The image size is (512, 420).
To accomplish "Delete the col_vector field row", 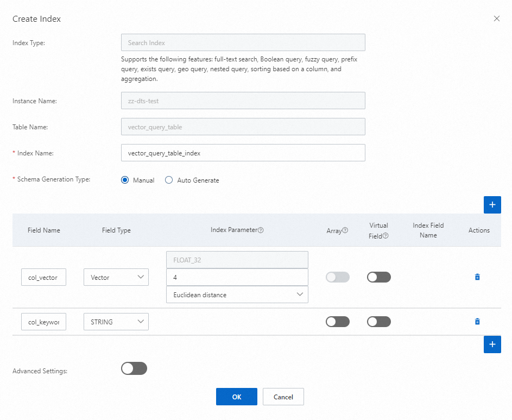I will click(477, 277).
